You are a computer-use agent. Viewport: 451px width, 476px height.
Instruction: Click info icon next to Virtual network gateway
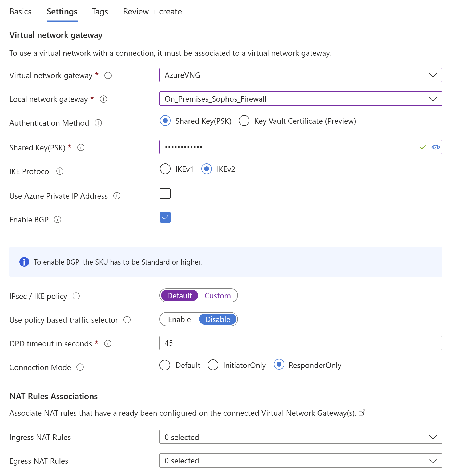[108, 75]
